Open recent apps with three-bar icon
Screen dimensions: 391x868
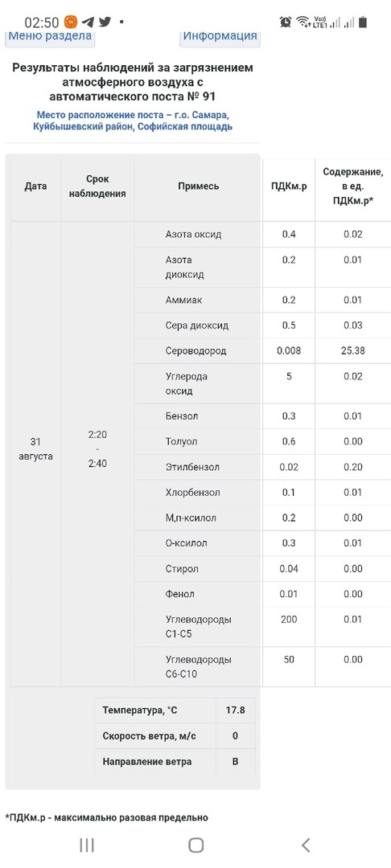[x=86, y=845]
